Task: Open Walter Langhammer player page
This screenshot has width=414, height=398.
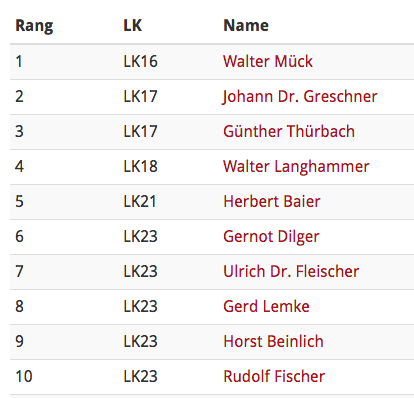Action: (296, 167)
